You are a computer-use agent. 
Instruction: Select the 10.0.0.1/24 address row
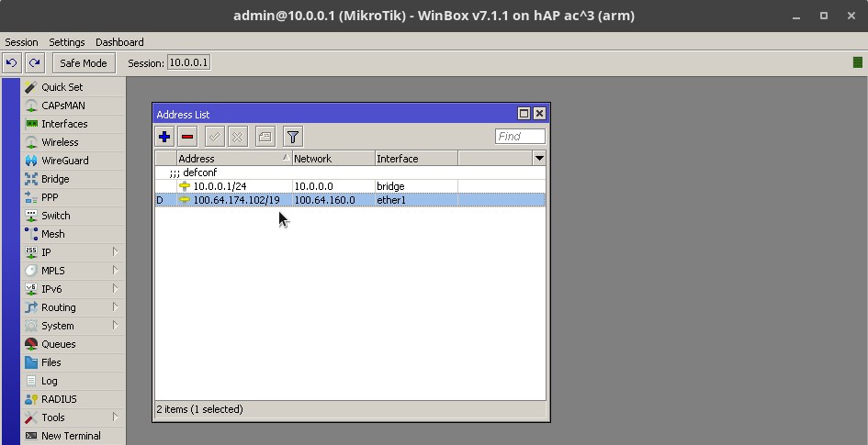click(350, 186)
